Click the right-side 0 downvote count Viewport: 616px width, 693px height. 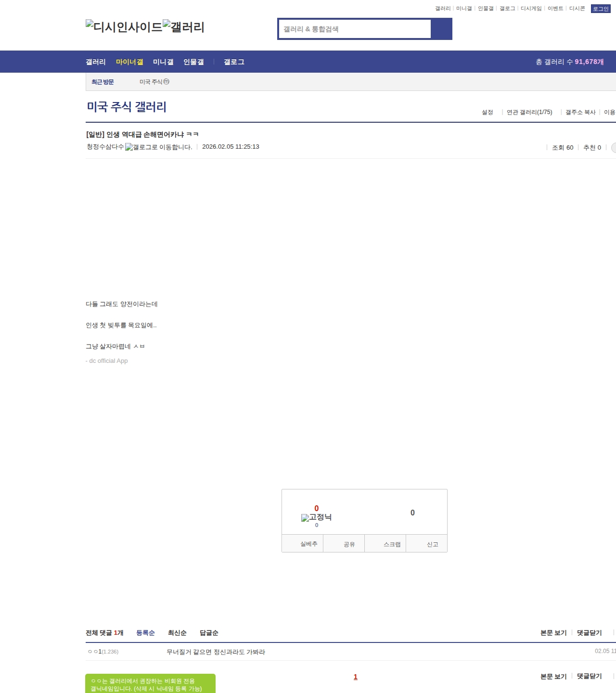pyautogui.click(x=412, y=513)
